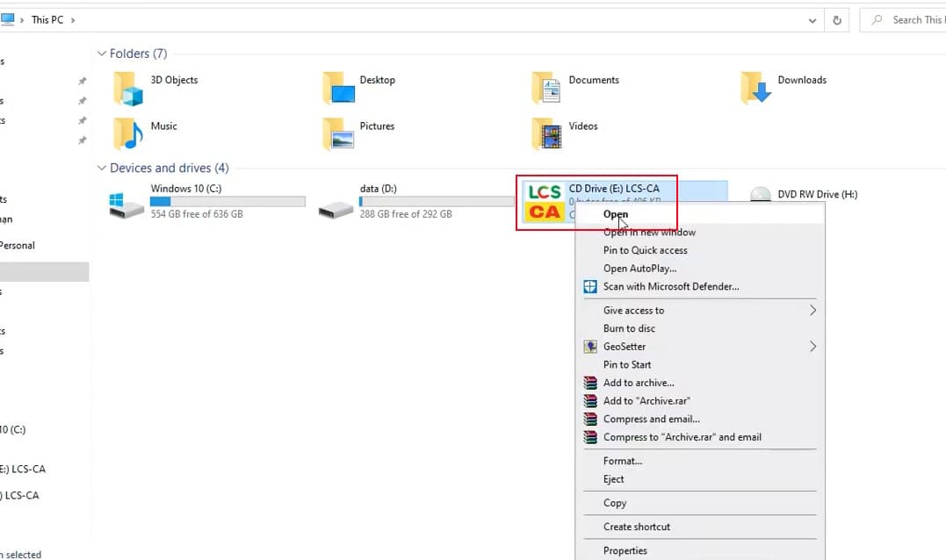Select the Music folder icon
This screenshot has height=560, width=946.
[128, 134]
